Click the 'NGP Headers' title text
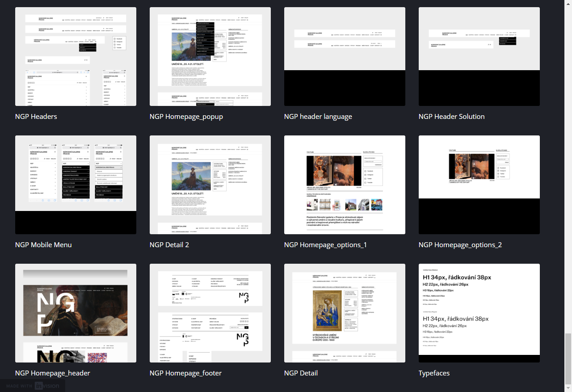Image resolution: width=572 pixels, height=392 pixels. click(36, 117)
